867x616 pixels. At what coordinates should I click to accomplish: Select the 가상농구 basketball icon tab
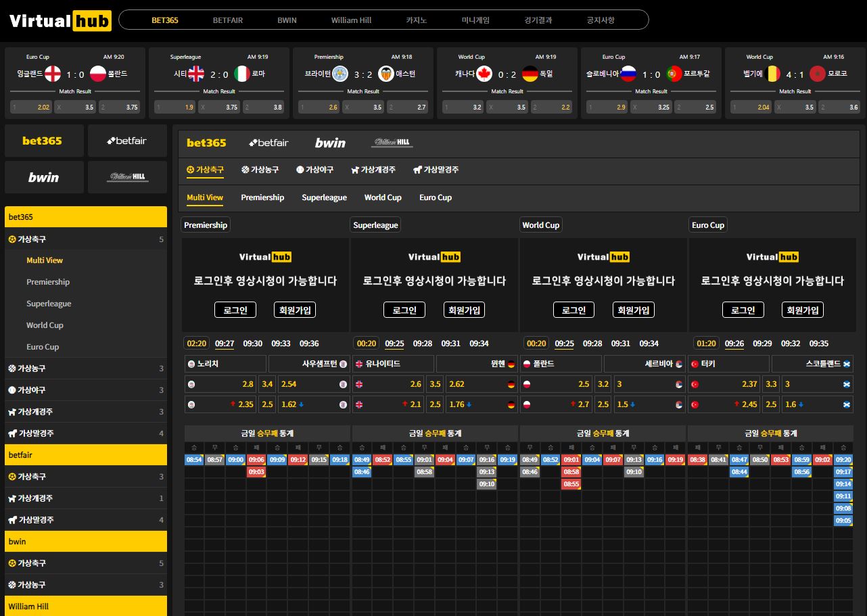pyautogui.click(x=260, y=170)
